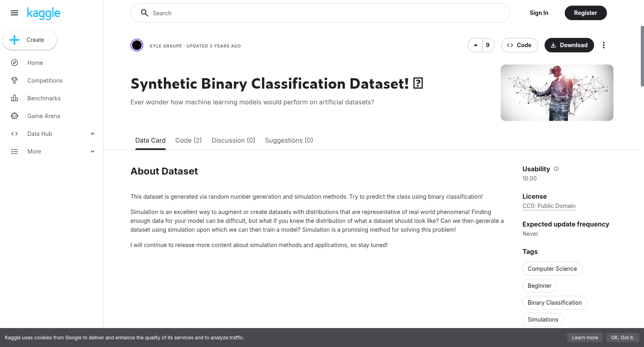The image size is (644, 347).
Task: Open the Discussion (0) tab
Action: (x=233, y=140)
